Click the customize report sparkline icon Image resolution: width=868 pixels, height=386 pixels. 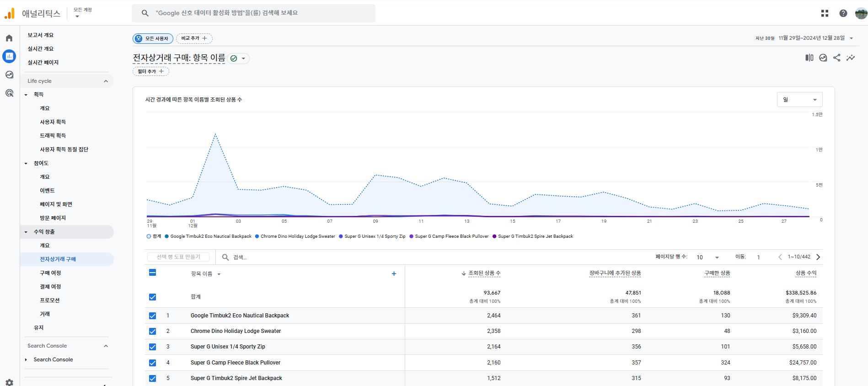851,58
